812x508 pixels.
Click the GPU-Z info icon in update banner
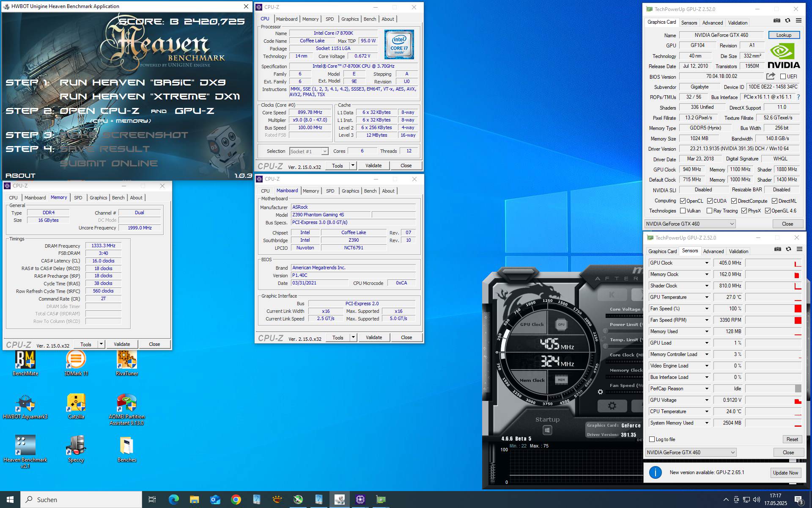pyautogui.click(x=655, y=472)
